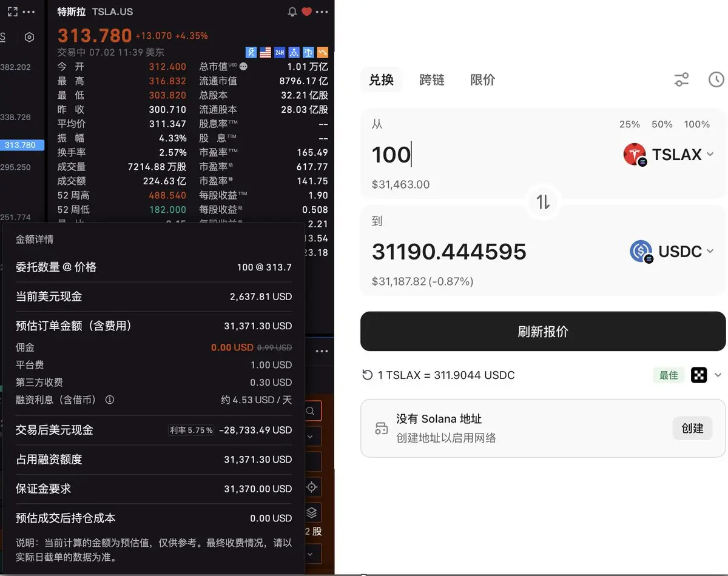The width and height of the screenshot is (728, 576).
Task: Click the 52周高 value 488.540
Action: point(167,195)
